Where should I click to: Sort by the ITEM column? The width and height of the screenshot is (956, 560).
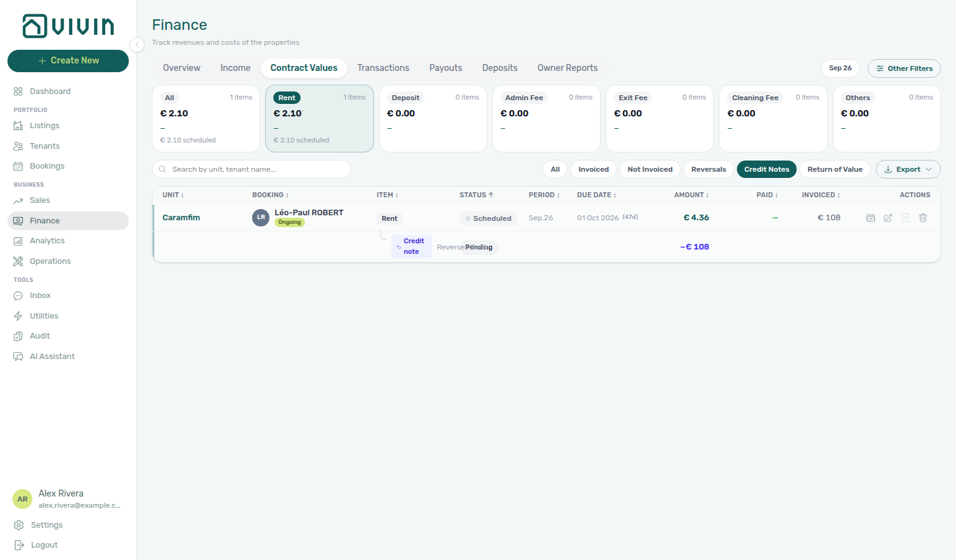387,195
